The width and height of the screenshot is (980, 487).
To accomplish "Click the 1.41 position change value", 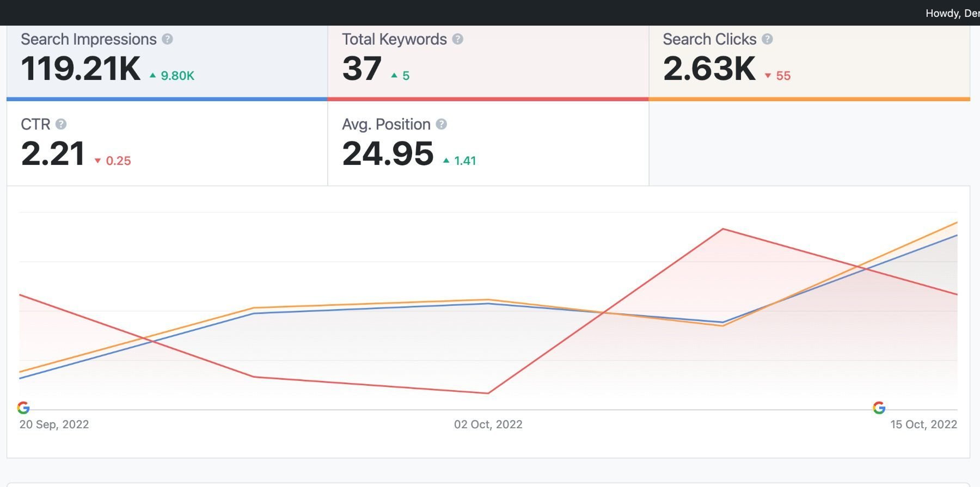I will click(465, 161).
